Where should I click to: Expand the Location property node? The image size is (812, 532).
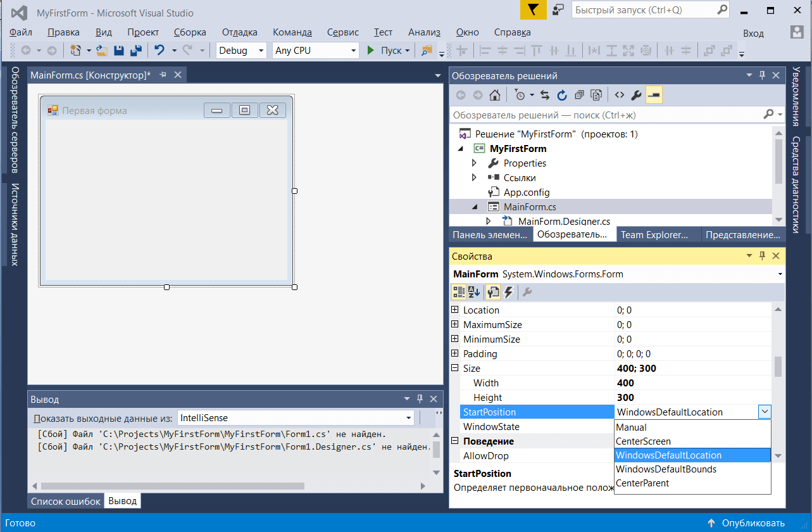454,310
